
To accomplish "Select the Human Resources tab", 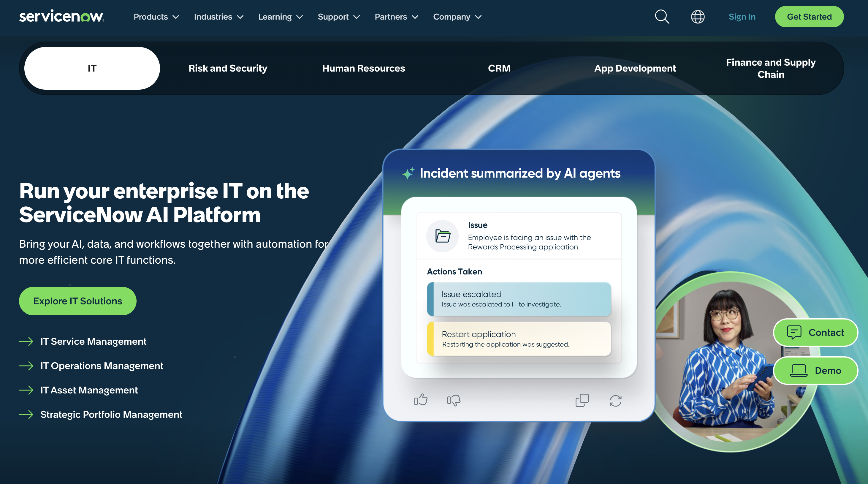I will [363, 68].
